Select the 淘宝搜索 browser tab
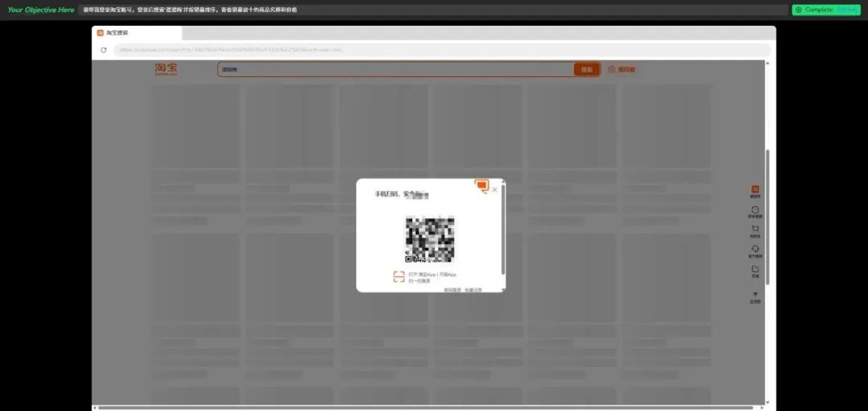 pos(137,33)
